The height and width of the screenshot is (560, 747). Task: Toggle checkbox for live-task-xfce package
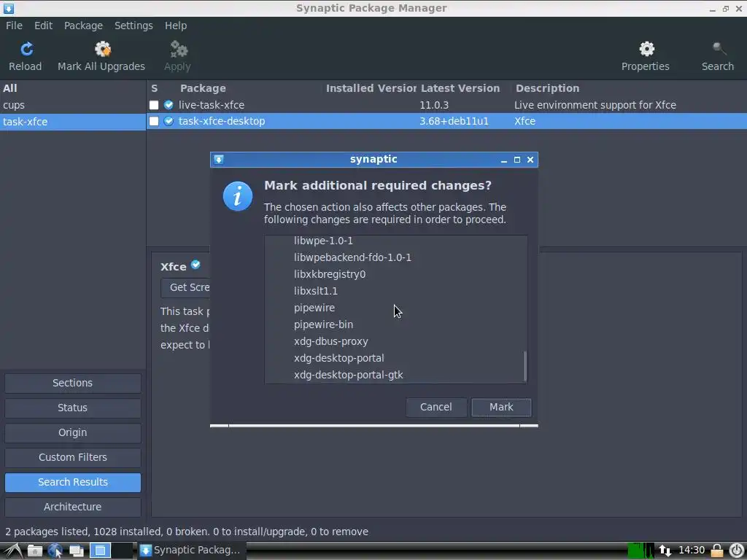[x=154, y=105]
